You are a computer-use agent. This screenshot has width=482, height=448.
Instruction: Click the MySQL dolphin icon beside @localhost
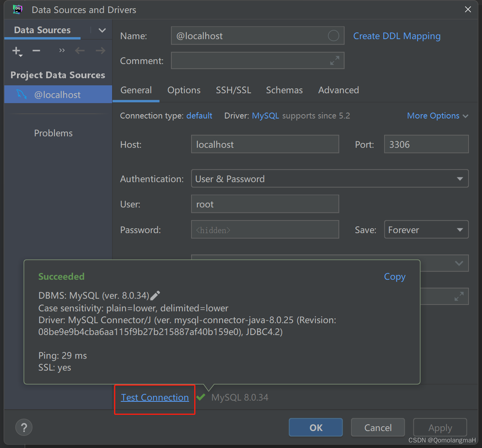21,94
